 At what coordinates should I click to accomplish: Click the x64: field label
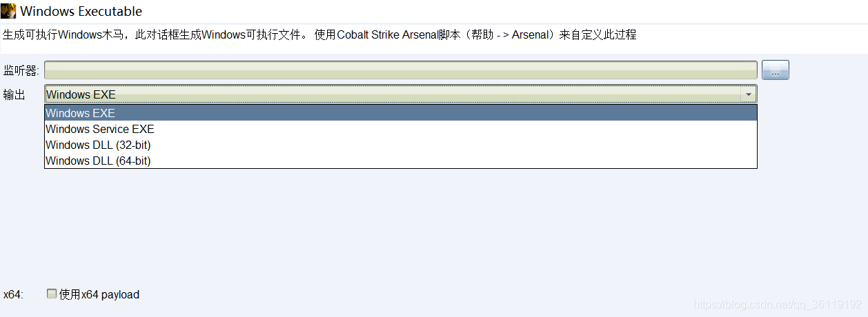point(13,294)
